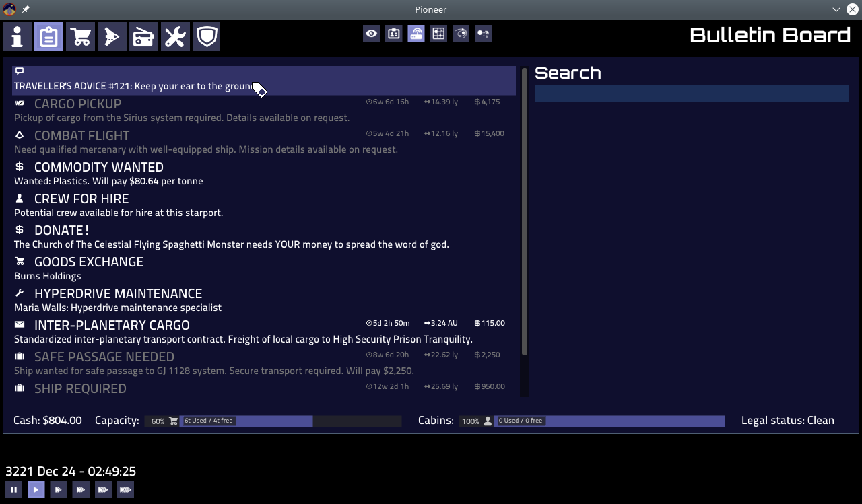This screenshot has width=862, height=504.
Task: Open the equipment radio tab
Action: (144, 36)
